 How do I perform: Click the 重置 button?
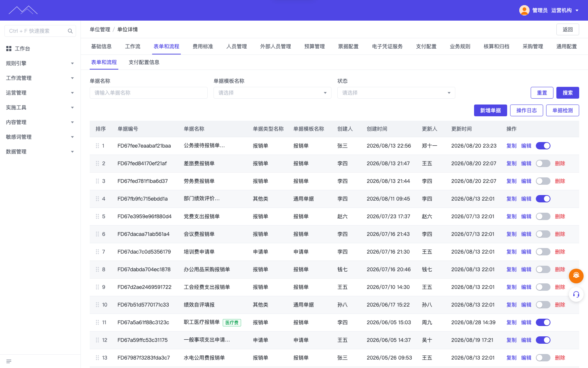(x=542, y=93)
